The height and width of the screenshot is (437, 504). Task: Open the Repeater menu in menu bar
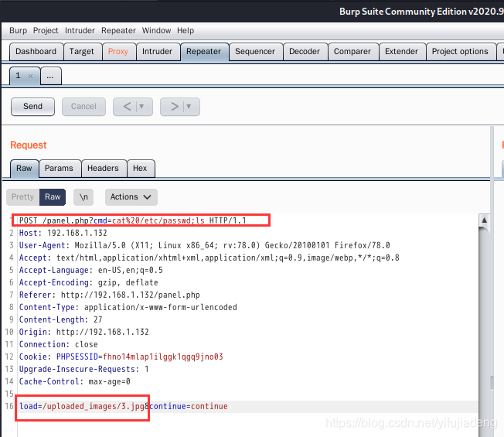coord(118,30)
